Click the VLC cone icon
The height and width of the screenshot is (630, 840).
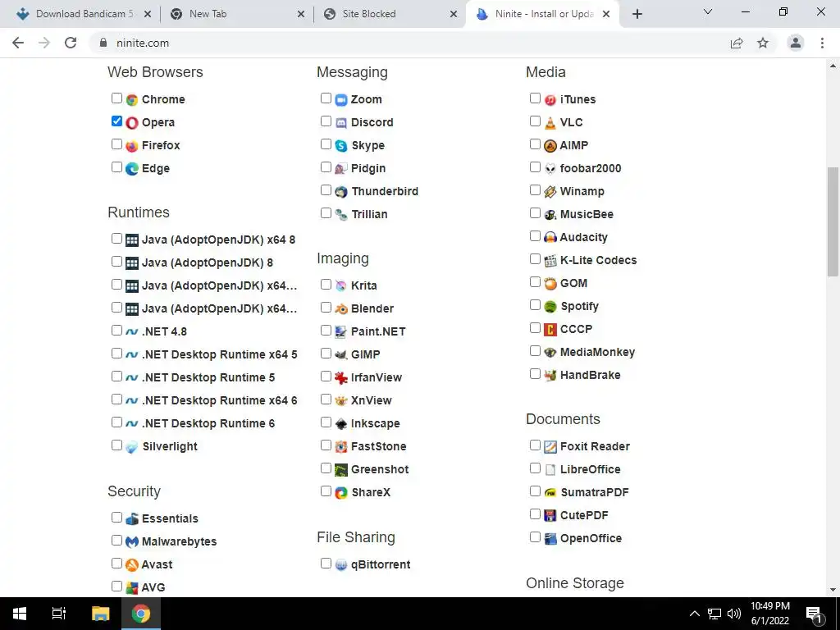click(550, 123)
